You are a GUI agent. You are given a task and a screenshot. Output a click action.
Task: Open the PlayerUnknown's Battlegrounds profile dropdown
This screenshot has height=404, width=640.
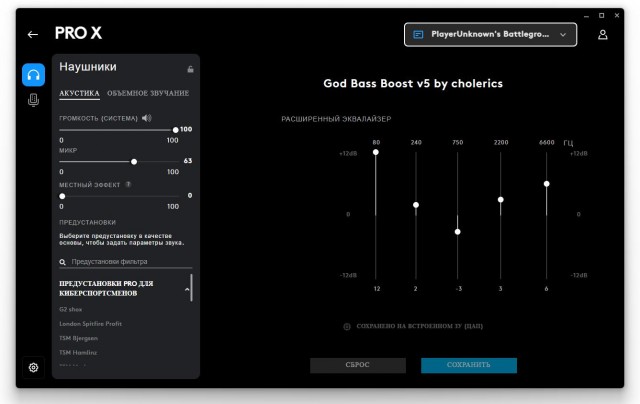tap(490, 35)
